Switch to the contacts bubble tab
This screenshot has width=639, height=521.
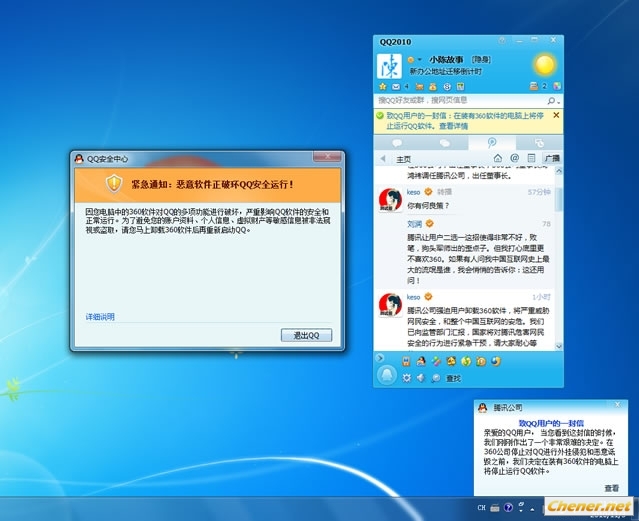click(397, 143)
